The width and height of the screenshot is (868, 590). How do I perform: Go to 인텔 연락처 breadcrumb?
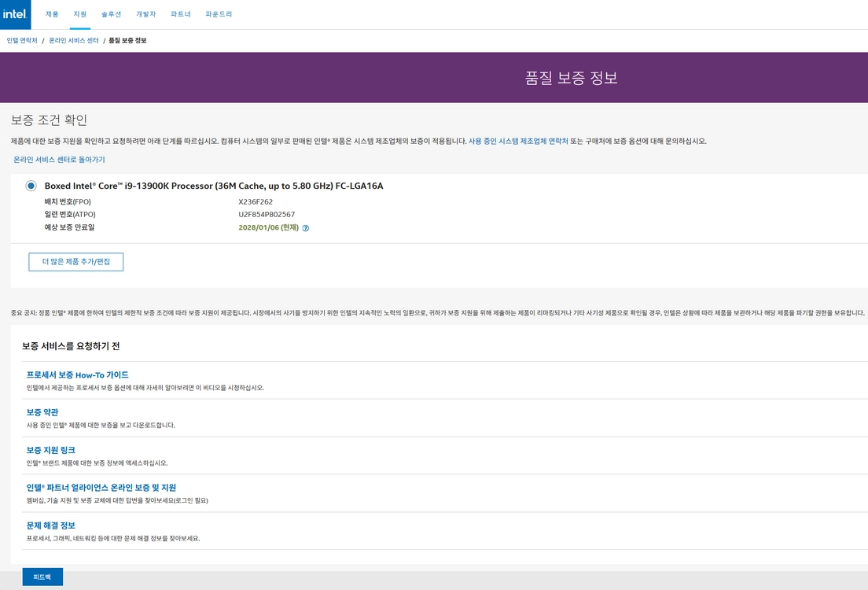[22, 40]
